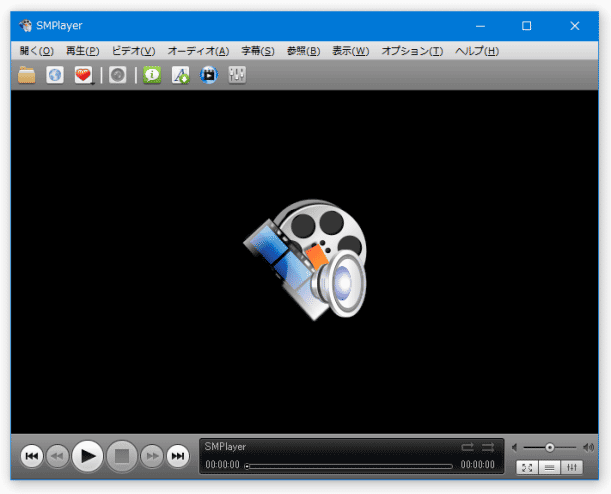Expand the ビデオ(V) video menu
This screenshot has height=494, width=611.
[133, 51]
